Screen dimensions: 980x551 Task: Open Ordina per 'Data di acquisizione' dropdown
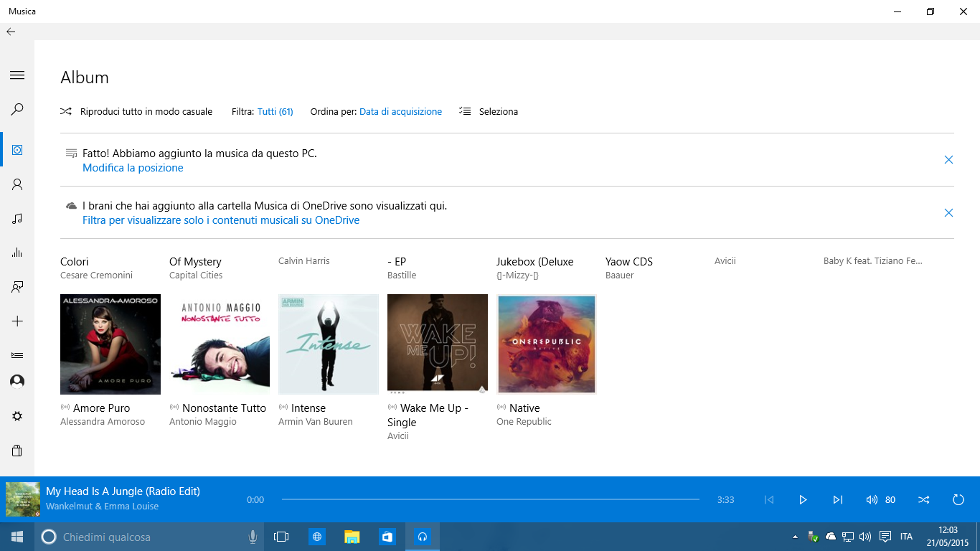pyautogui.click(x=400, y=111)
